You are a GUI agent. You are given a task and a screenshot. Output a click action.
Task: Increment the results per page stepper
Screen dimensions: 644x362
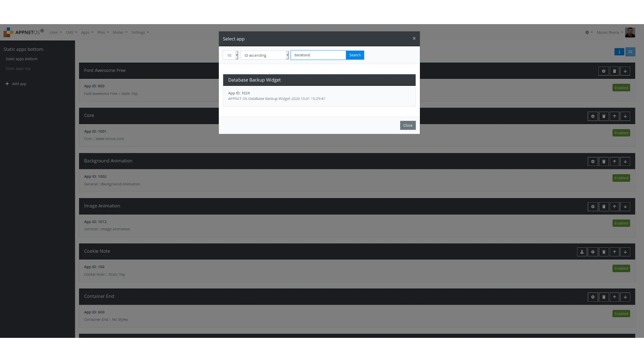point(236,53)
